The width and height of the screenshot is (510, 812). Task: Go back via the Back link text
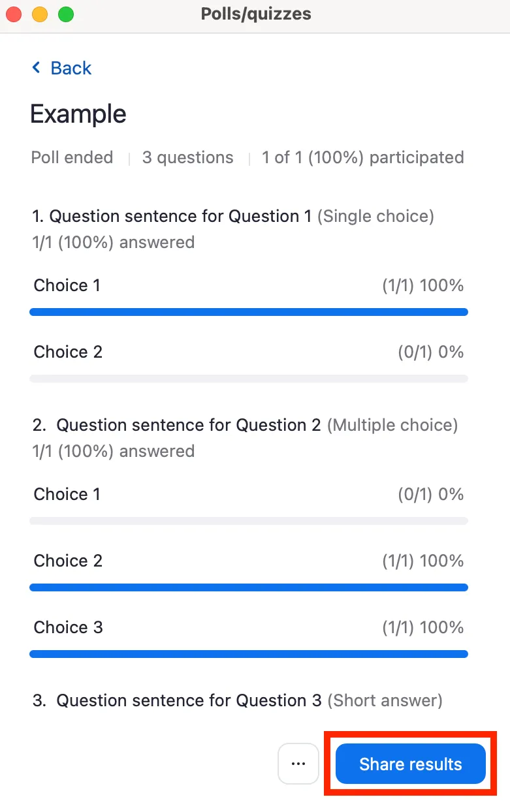tap(71, 68)
